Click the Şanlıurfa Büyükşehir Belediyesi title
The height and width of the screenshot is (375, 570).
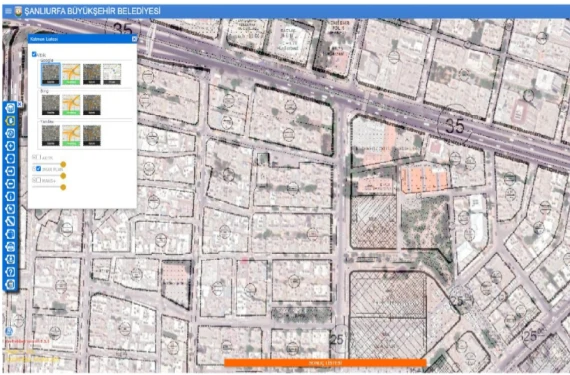tap(92, 11)
